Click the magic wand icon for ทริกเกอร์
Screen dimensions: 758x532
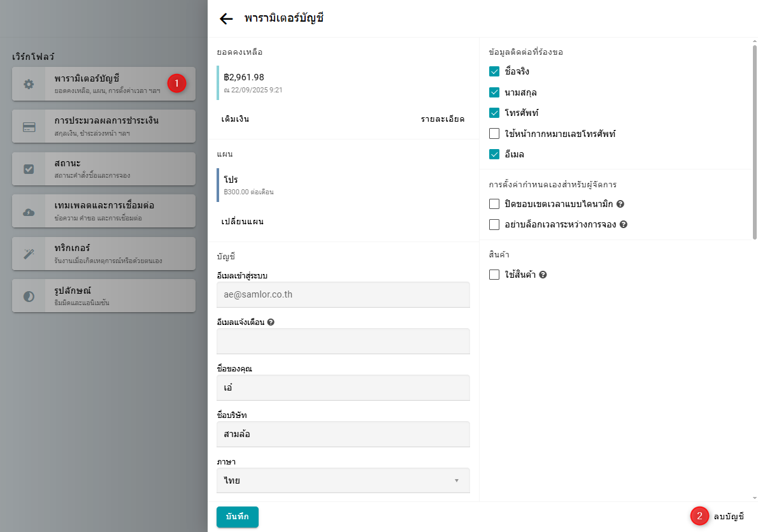[x=29, y=254]
